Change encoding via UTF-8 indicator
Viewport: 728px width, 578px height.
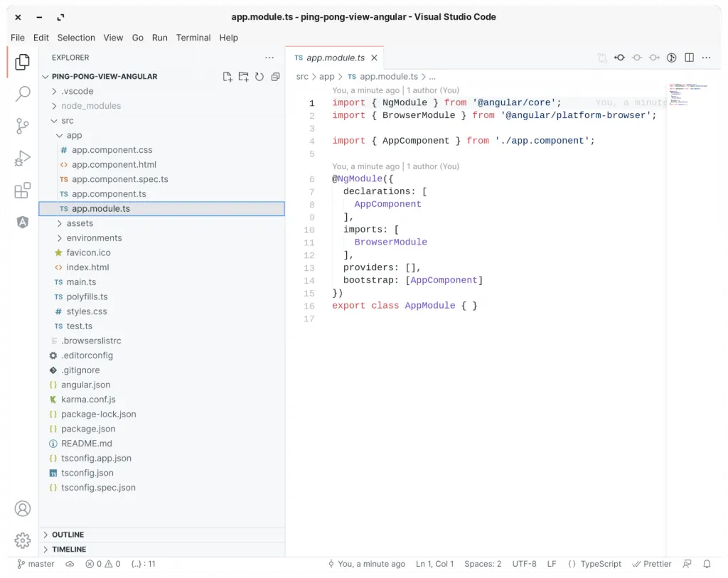click(x=524, y=564)
